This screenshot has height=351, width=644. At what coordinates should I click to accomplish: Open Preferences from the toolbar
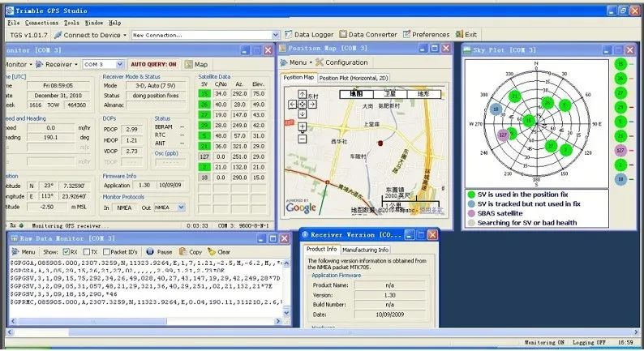click(430, 35)
